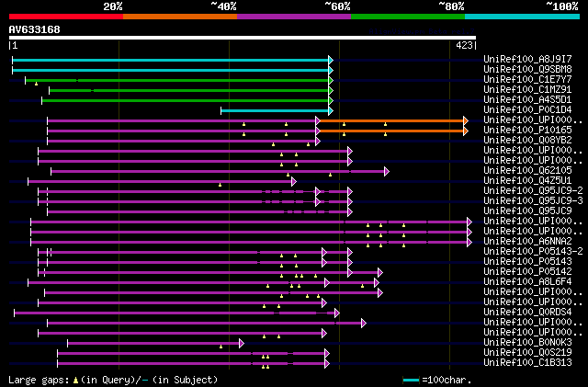Screen dimensions: 588x387
Task: Select the UniRef100_Q0S219 label
Action: click(527, 352)
